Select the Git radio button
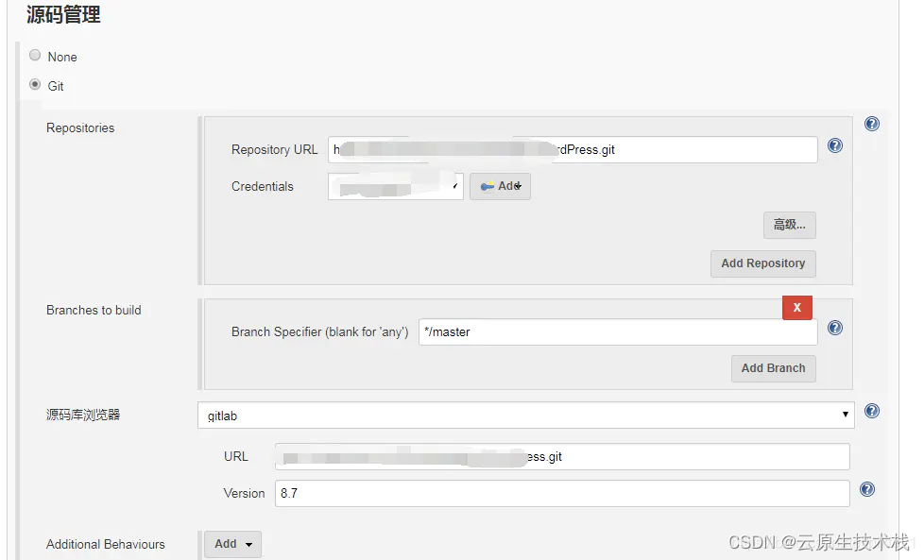This screenshot has height=560, width=924. (x=35, y=85)
